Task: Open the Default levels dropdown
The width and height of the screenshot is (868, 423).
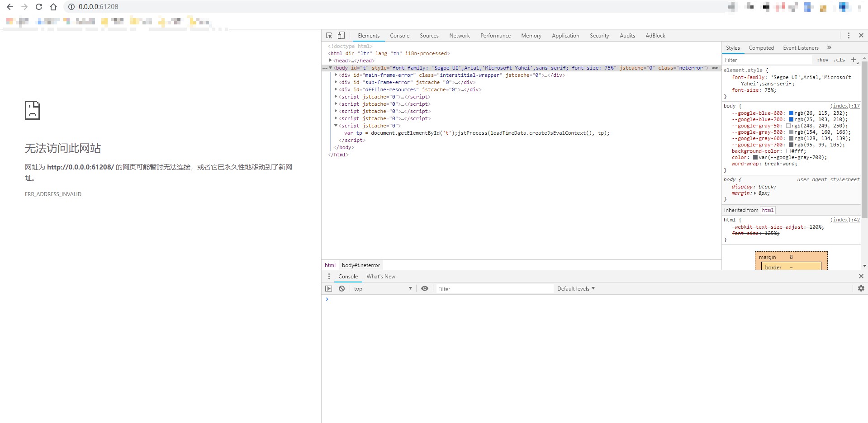Action: pos(575,288)
